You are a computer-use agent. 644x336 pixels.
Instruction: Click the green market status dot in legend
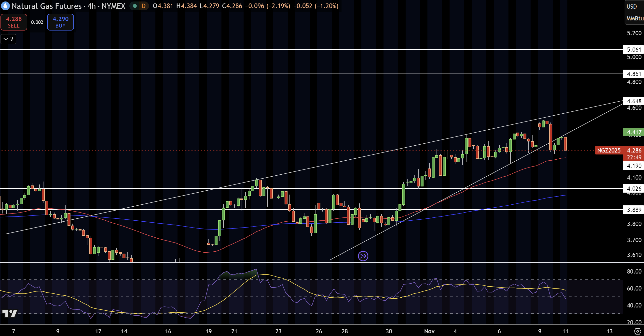(x=135, y=6)
